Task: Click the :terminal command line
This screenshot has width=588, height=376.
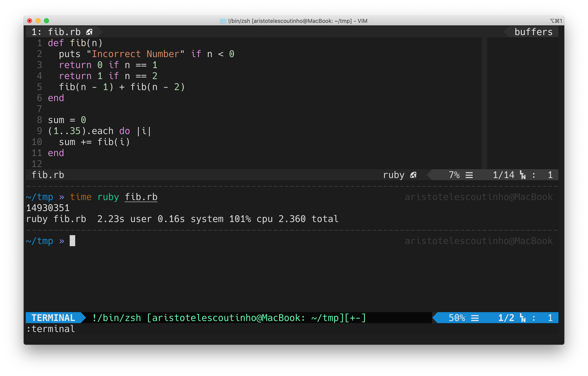Action: pyautogui.click(x=50, y=329)
